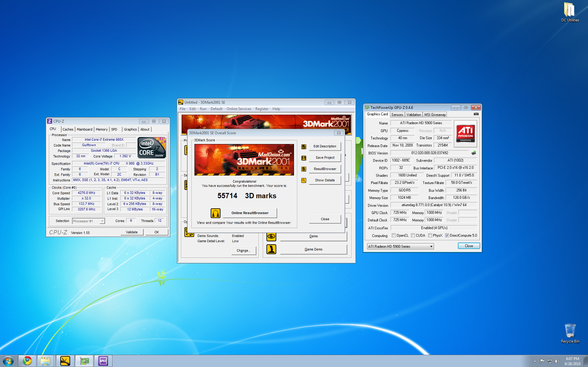The width and height of the screenshot is (588, 367).
Task: Open the Edit menu in 3DMark2001
Action: click(x=193, y=109)
